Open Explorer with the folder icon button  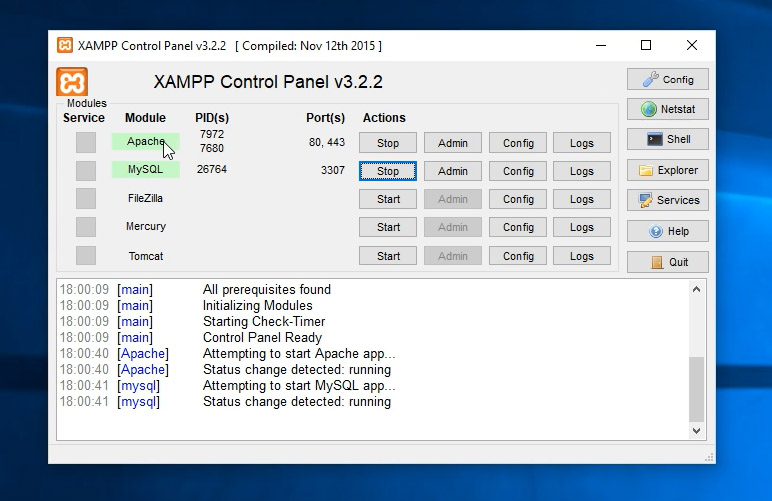pyautogui.click(x=667, y=170)
